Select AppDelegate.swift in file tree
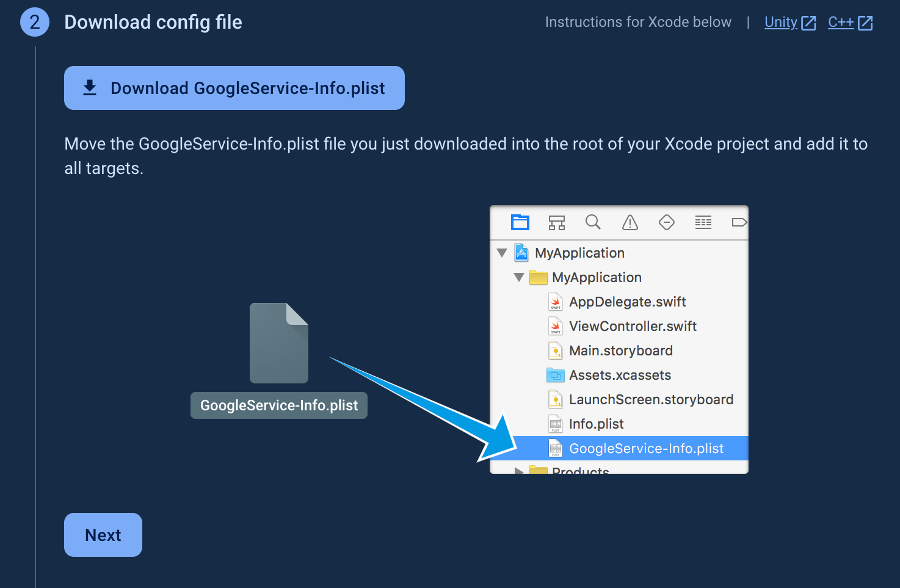This screenshot has height=588, width=900. coord(619,302)
